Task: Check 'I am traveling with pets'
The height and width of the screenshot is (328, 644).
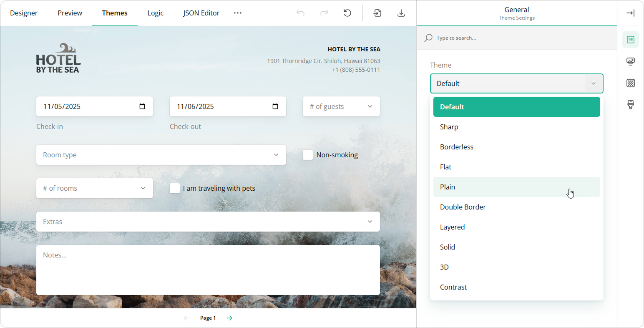Action: [x=175, y=188]
